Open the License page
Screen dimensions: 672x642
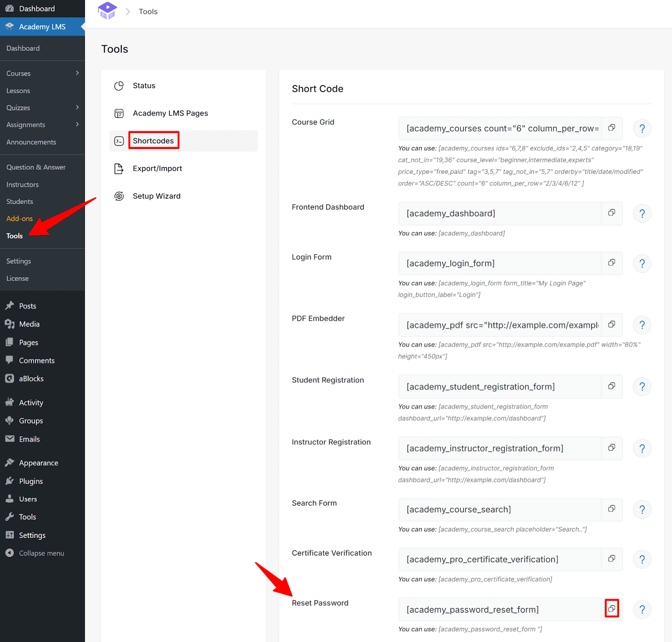pos(17,278)
